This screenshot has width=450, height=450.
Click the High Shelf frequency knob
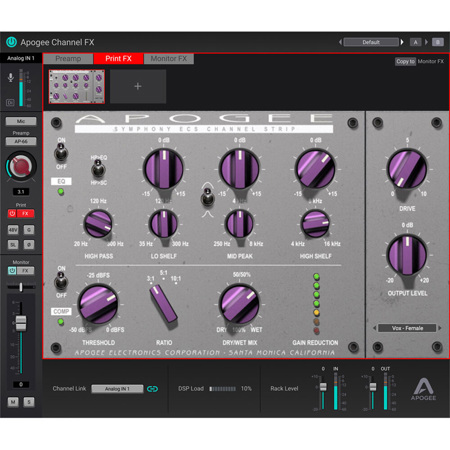[x=315, y=224]
